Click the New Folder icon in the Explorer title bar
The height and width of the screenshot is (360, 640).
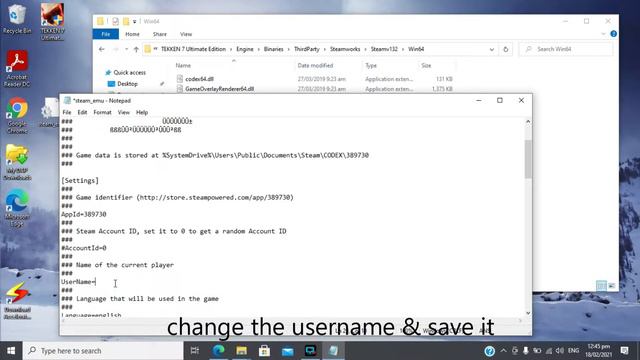pyautogui.click(x=126, y=21)
